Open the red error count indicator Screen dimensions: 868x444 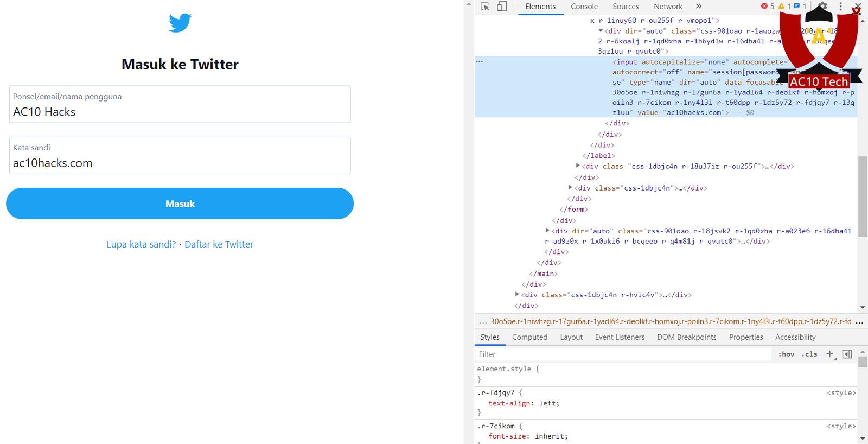click(768, 7)
